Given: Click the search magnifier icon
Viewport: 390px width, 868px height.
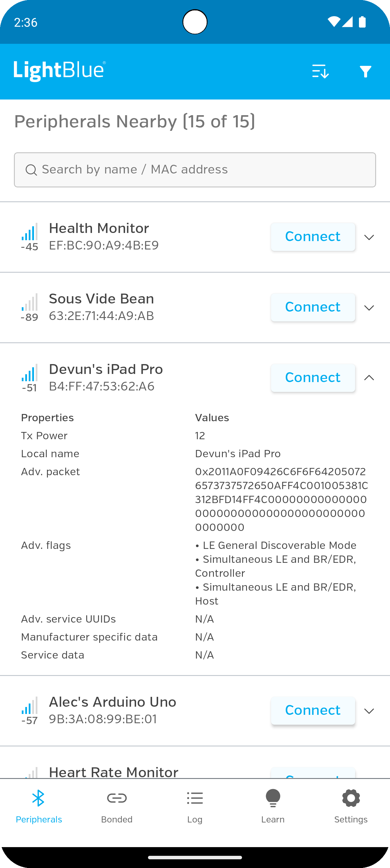Looking at the screenshot, I should point(31,170).
